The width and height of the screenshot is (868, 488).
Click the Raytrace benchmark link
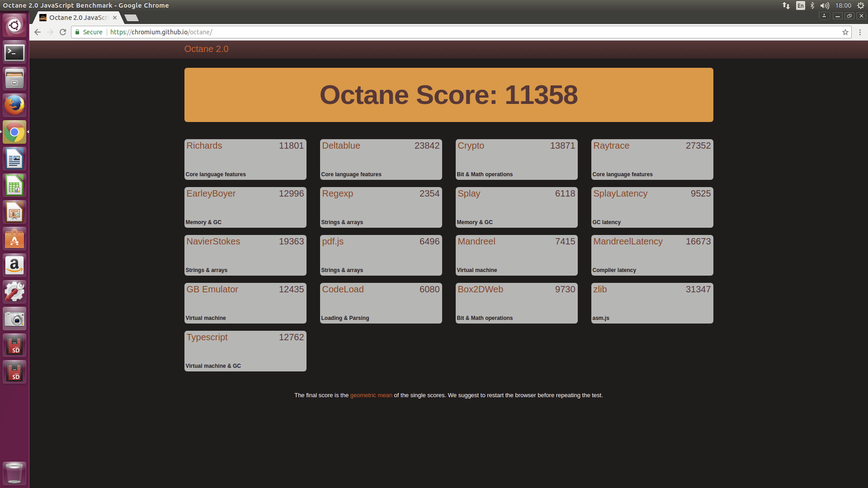(611, 145)
